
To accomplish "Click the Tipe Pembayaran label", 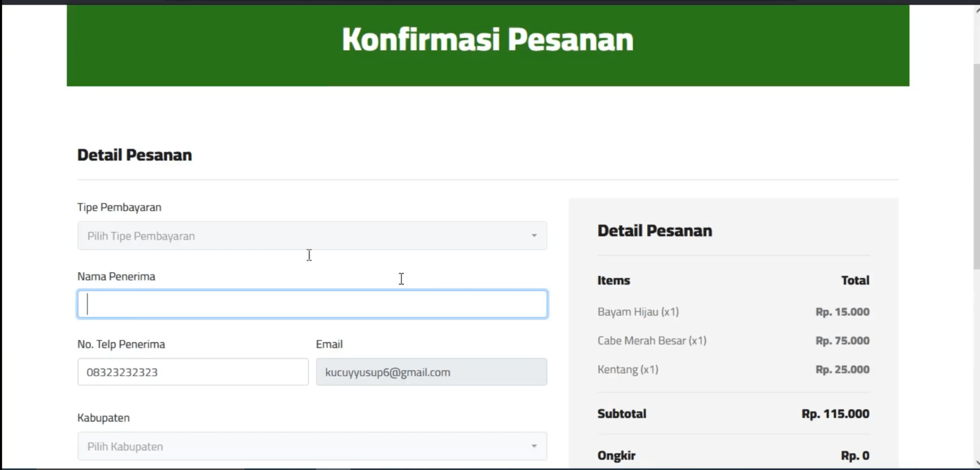I will pos(119,207).
